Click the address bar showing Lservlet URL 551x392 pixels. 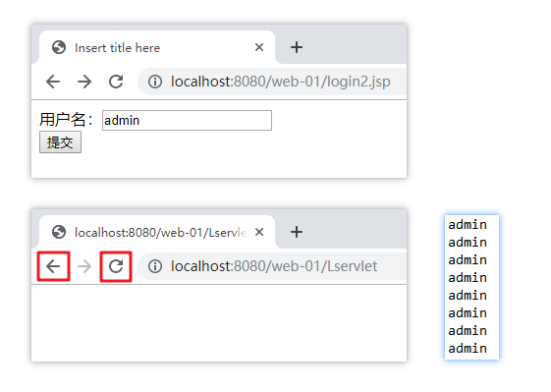pos(274,266)
